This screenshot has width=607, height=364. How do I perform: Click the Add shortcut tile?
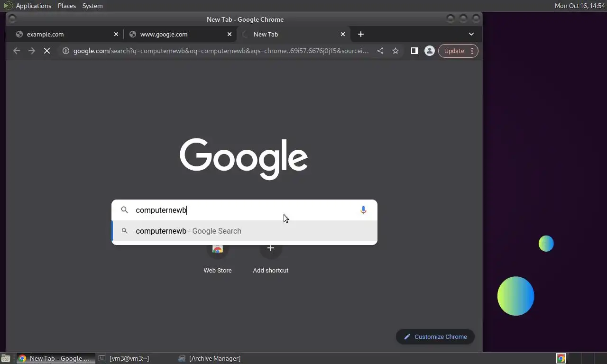tap(271, 258)
